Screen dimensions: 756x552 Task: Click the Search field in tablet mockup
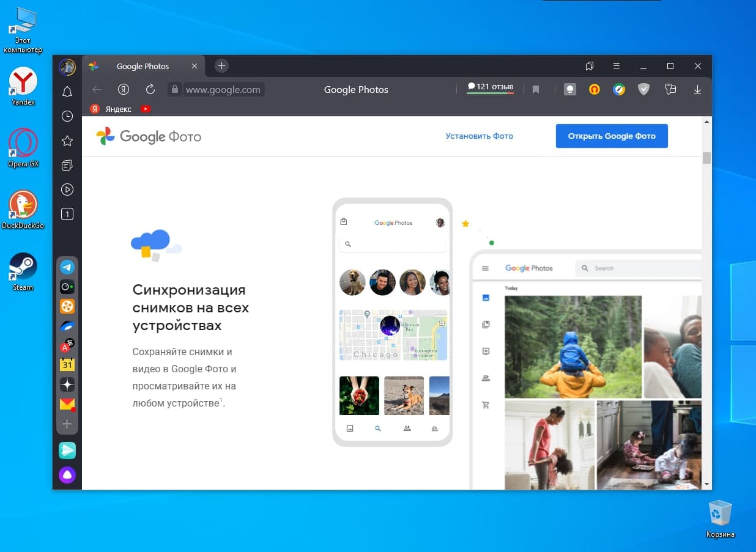(638, 268)
